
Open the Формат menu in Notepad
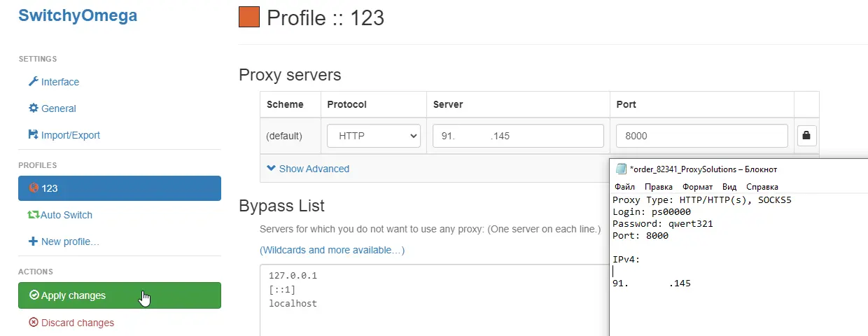point(697,187)
